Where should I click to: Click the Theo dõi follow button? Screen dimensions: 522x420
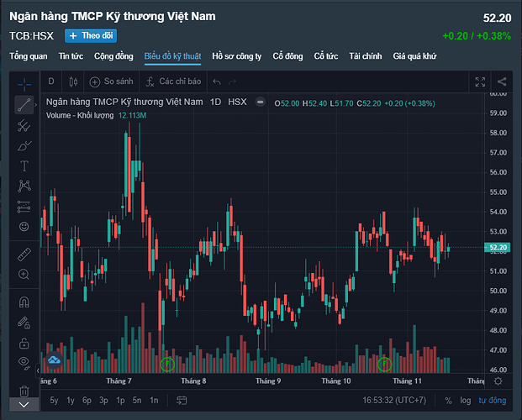(x=90, y=35)
